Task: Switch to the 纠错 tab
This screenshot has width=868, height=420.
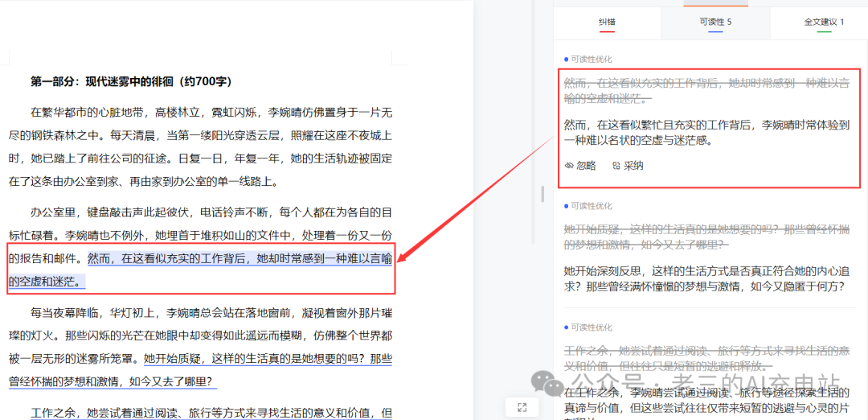Action: coord(607,23)
